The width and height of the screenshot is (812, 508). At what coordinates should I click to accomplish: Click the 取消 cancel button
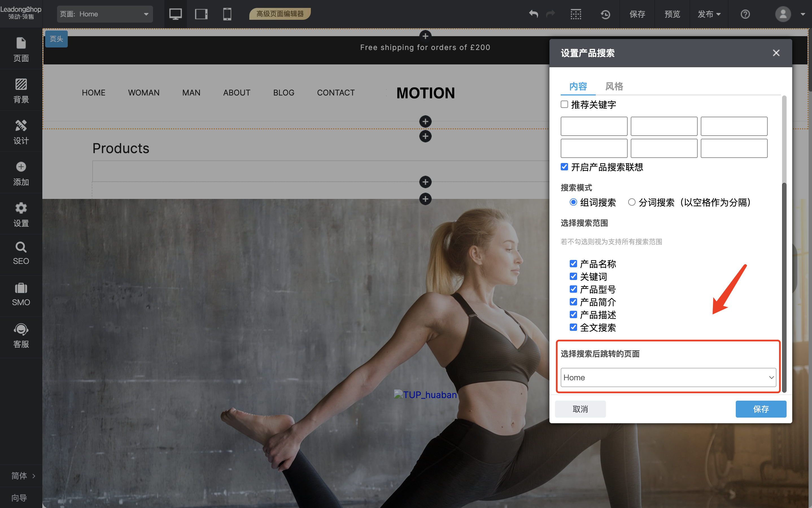tap(580, 409)
